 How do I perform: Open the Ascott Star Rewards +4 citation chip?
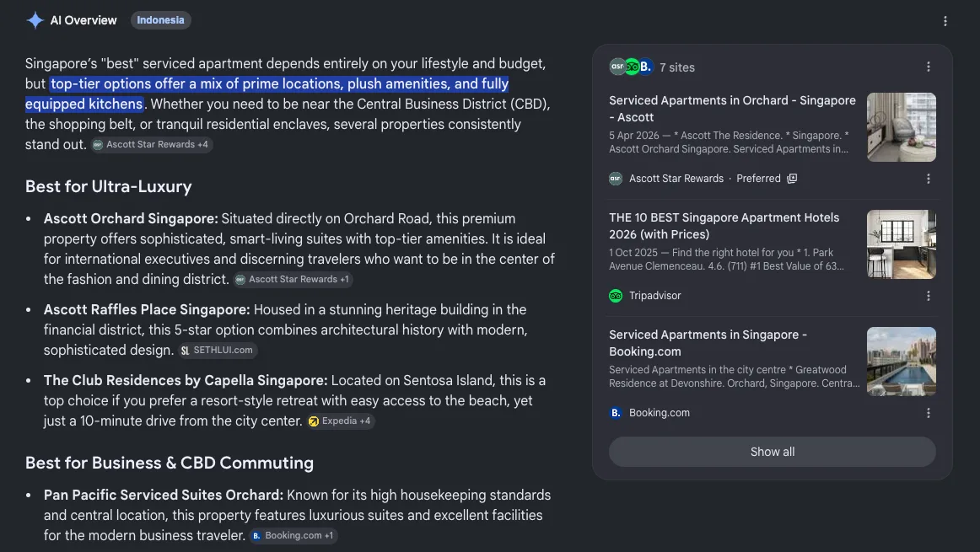click(x=152, y=145)
